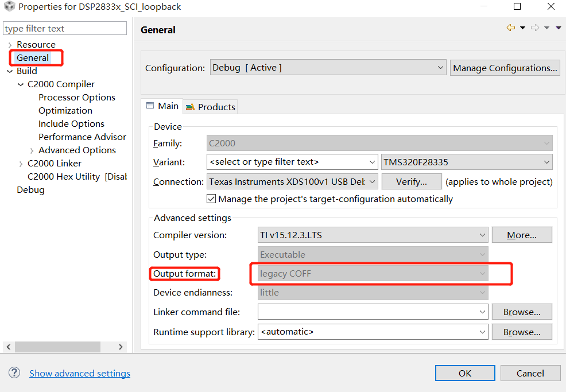Browse for a linker command file
The width and height of the screenshot is (566, 392).
click(x=522, y=312)
